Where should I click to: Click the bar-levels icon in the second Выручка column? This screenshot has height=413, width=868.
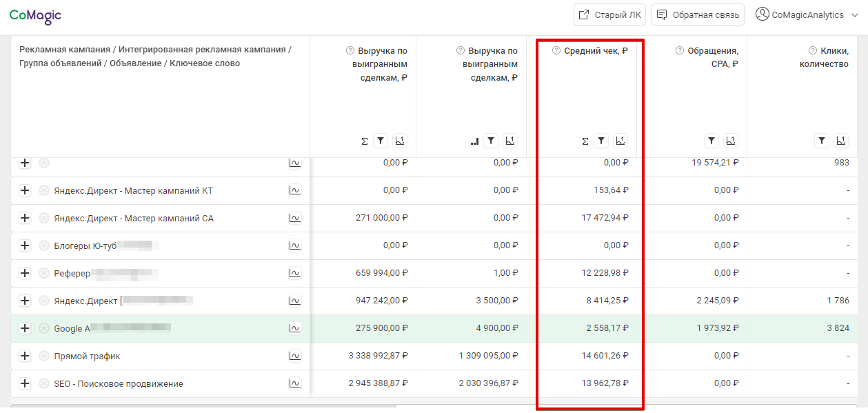coord(474,142)
